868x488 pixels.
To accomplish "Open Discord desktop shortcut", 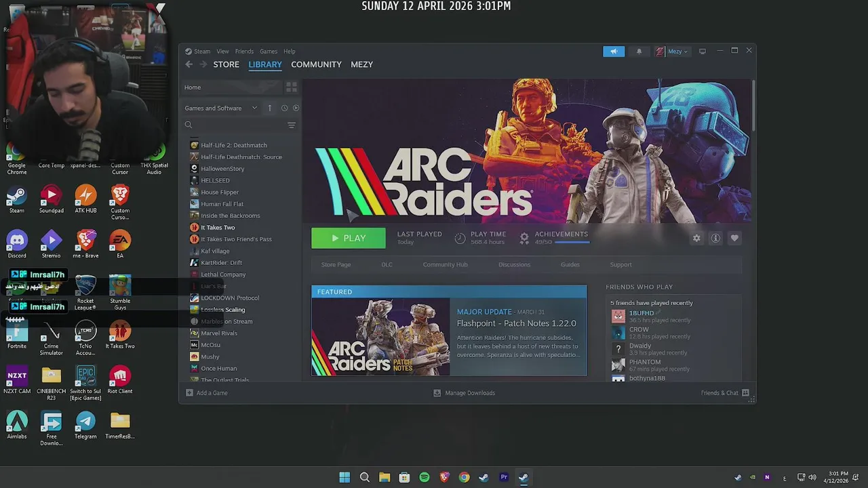I will (17, 244).
